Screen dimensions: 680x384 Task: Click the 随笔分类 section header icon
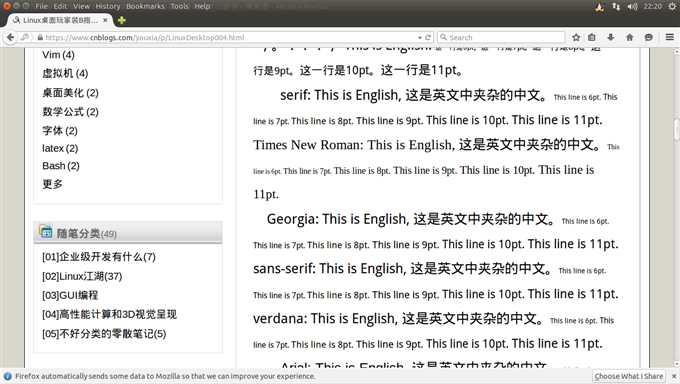click(46, 232)
